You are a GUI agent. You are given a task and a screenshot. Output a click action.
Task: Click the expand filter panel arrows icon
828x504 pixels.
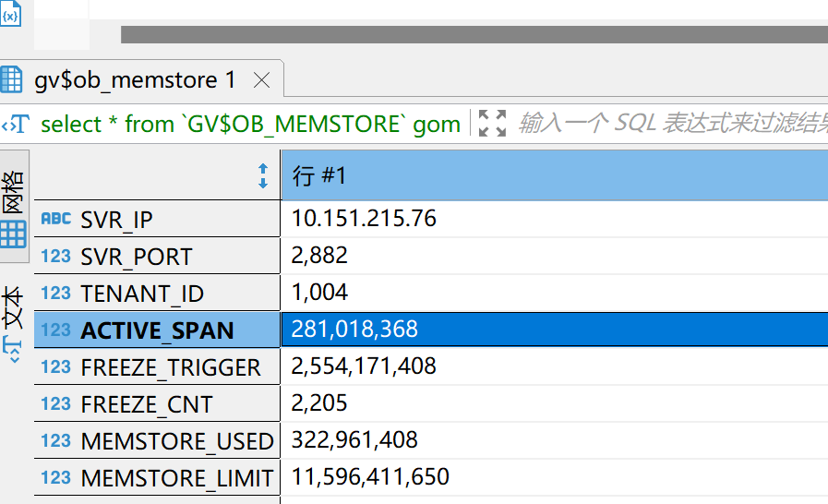(493, 124)
